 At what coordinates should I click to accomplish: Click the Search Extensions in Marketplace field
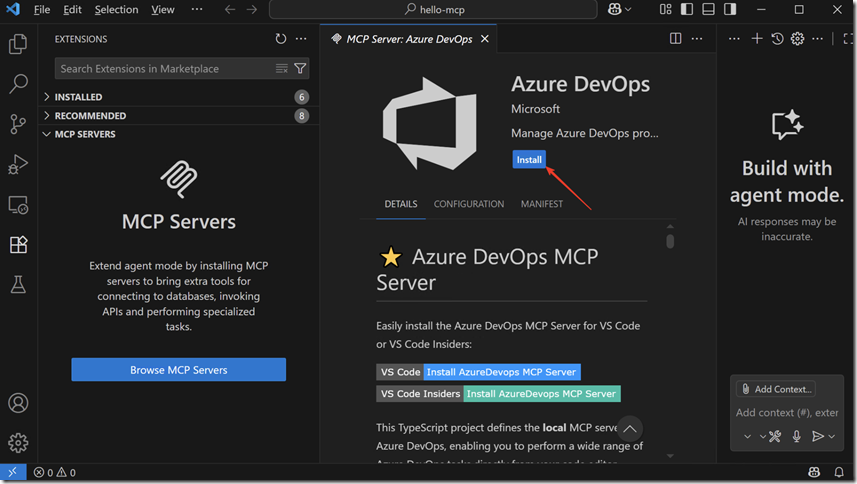(x=165, y=69)
